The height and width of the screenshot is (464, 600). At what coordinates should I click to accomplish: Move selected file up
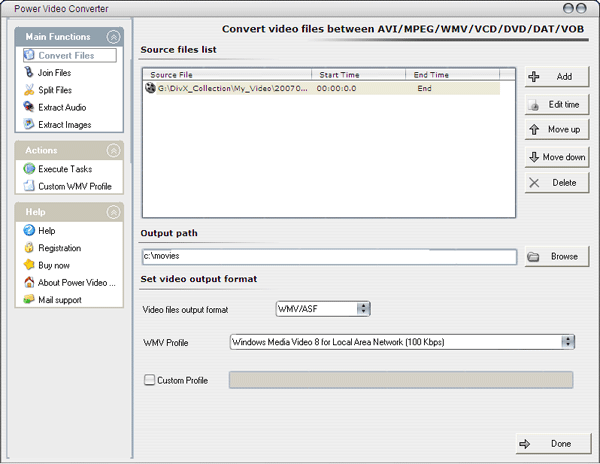(557, 129)
